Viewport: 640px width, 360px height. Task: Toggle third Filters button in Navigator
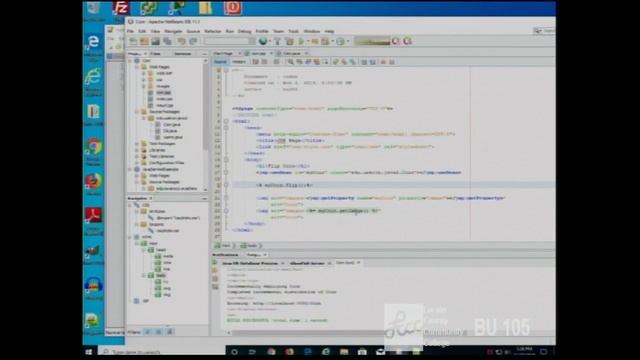(170, 332)
